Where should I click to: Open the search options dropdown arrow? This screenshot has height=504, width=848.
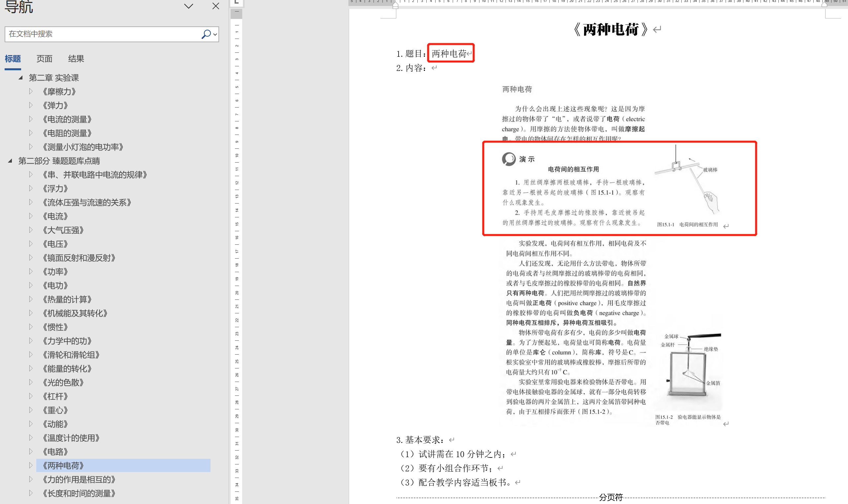(x=215, y=34)
